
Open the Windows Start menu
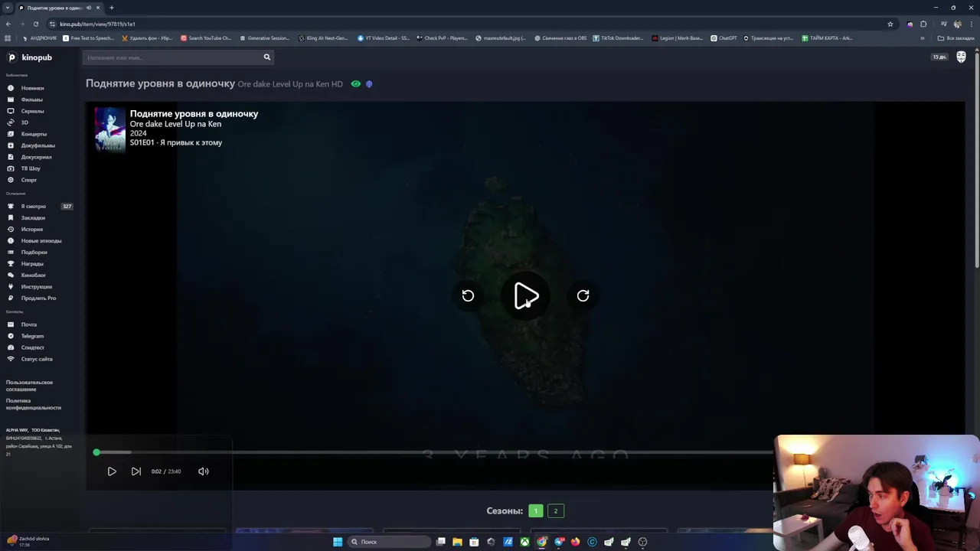(338, 542)
